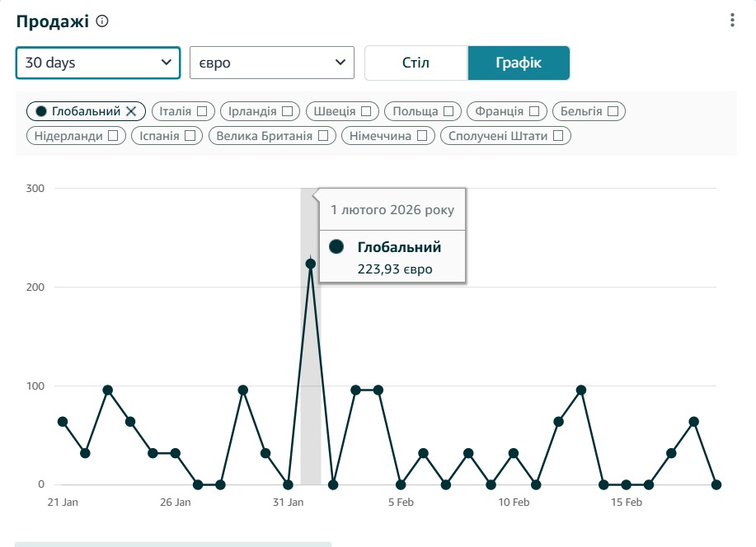
Task: Click the data point above 10 Feb
Action: click(x=514, y=453)
